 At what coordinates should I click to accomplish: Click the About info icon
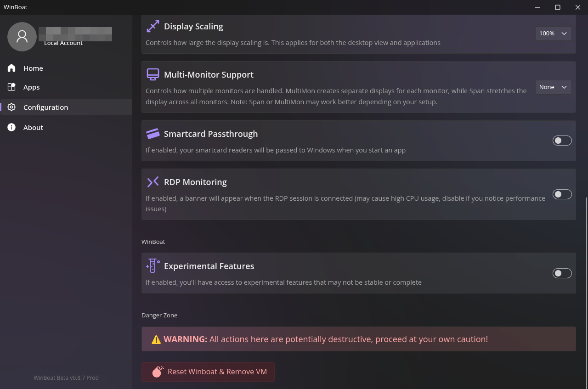click(11, 127)
